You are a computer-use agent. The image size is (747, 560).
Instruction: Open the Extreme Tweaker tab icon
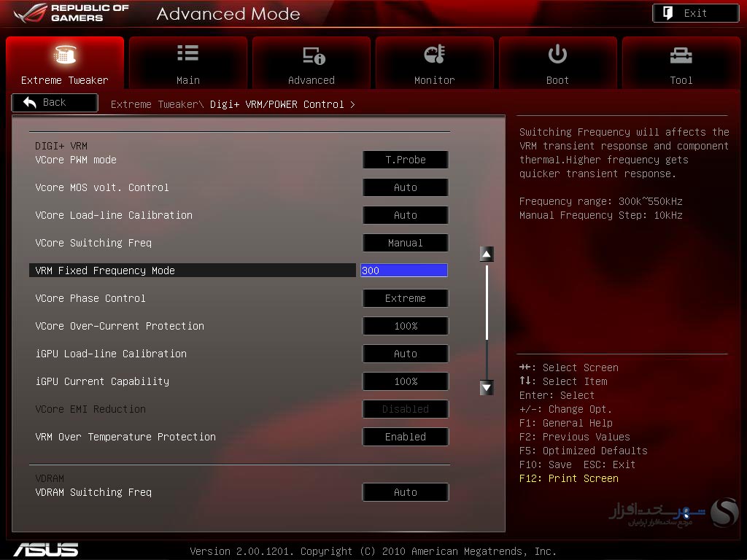65,55
